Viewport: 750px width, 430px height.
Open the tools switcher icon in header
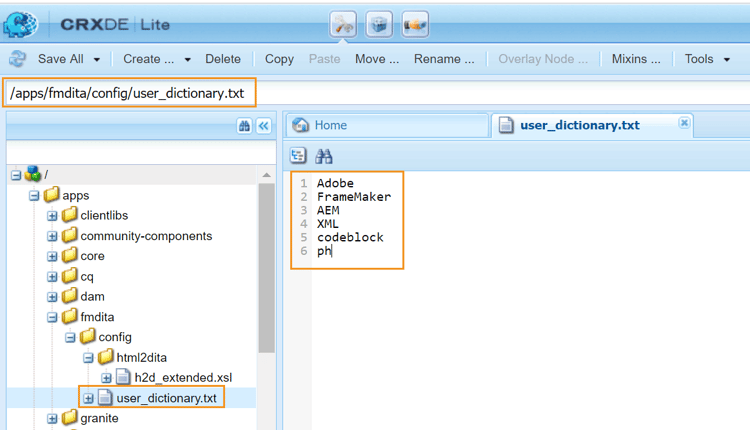coord(343,24)
